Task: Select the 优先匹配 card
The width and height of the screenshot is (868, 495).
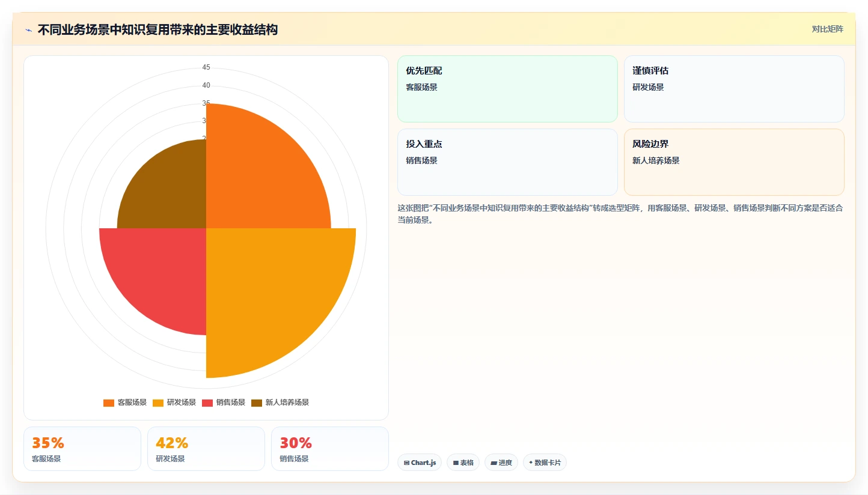Action: [507, 89]
